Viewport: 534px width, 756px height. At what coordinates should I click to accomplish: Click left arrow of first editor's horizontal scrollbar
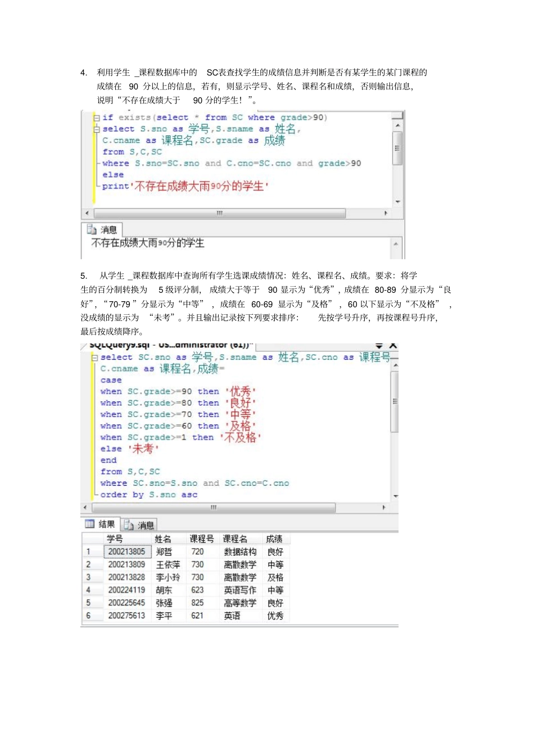tap(87, 213)
